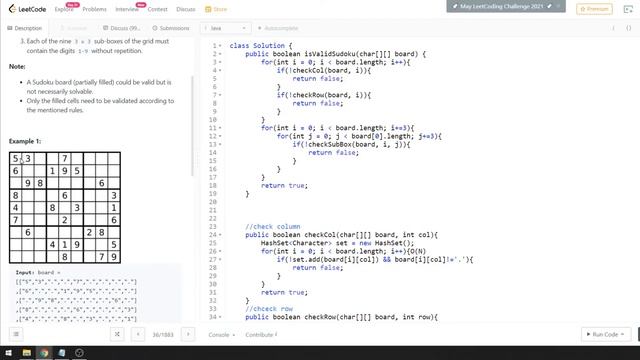The height and width of the screenshot is (360, 640).
Task: Click the Sudoku example board image
Action: tap(64, 207)
